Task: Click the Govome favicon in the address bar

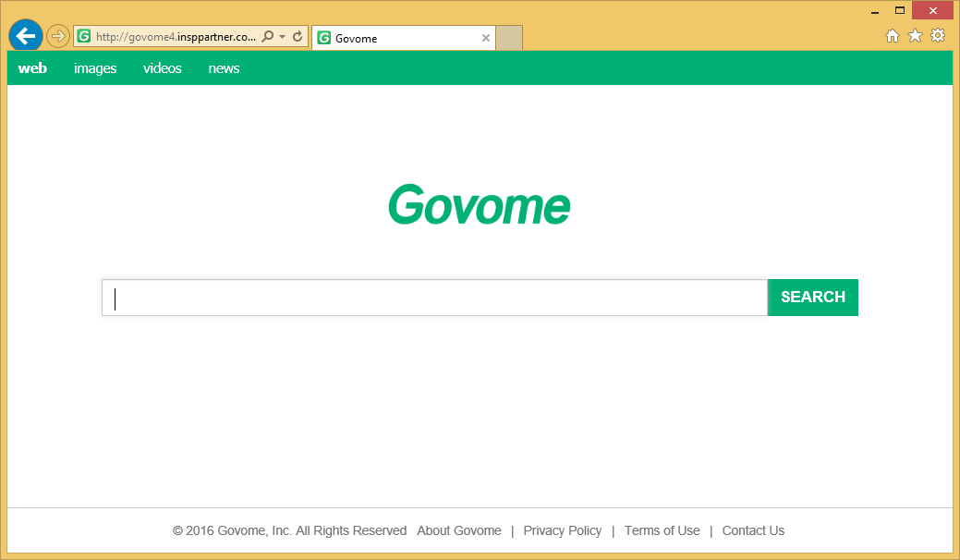Action: point(83,37)
